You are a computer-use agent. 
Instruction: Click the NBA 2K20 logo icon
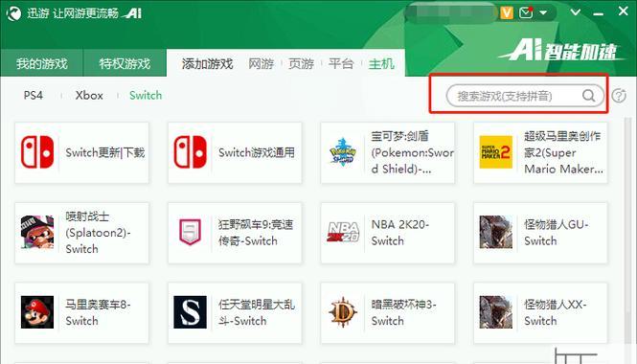pos(343,232)
